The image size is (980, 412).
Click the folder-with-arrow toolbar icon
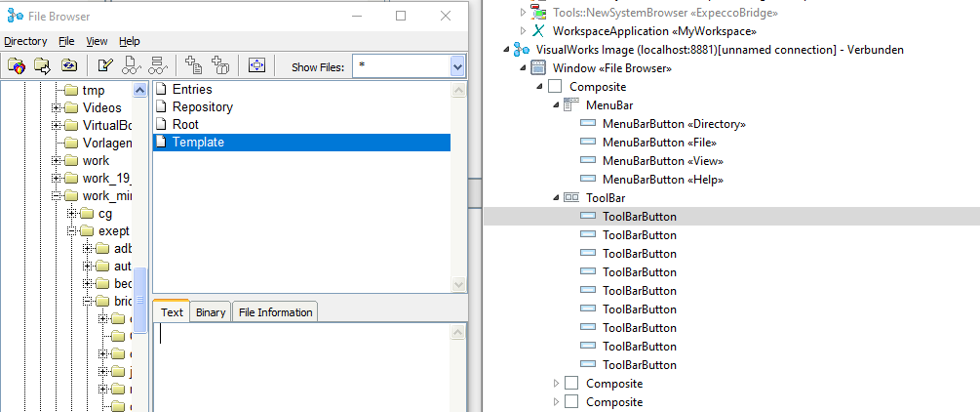click(42, 66)
